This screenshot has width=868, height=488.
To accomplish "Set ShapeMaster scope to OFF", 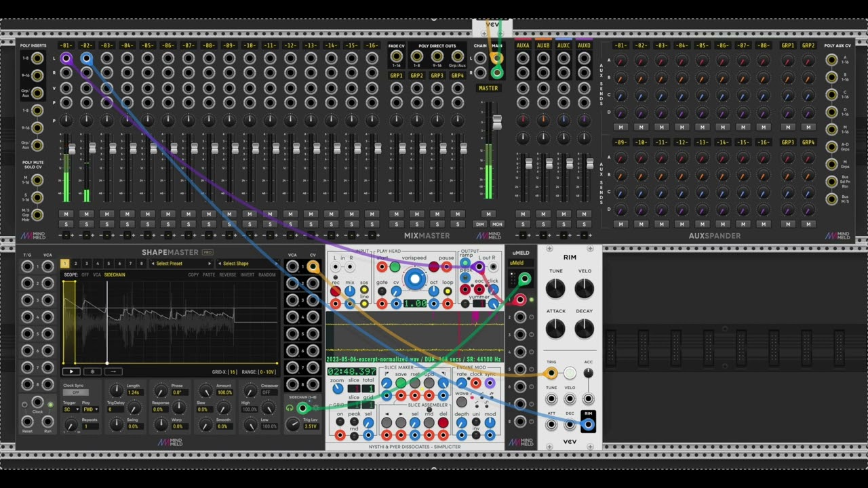I will point(85,275).
